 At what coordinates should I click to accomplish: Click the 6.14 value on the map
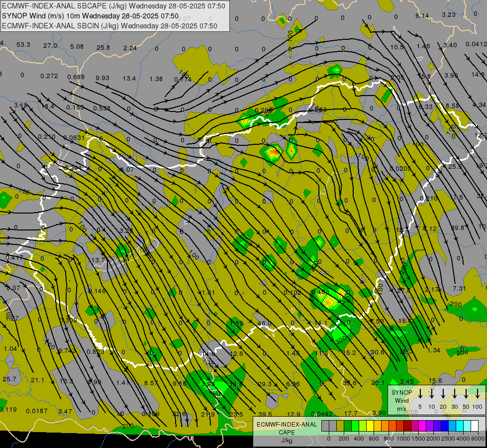[x=422, y=16]
